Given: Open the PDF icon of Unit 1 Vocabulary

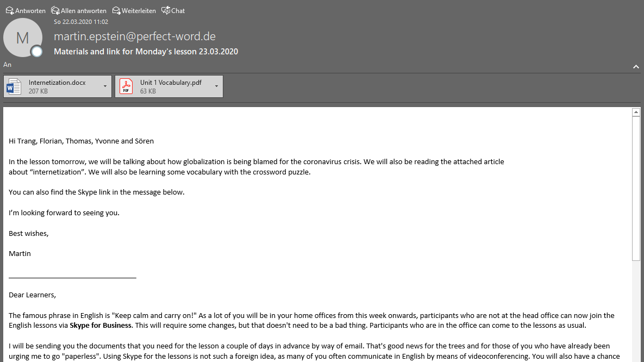Looking at the screenshot, I should (126, 86).
